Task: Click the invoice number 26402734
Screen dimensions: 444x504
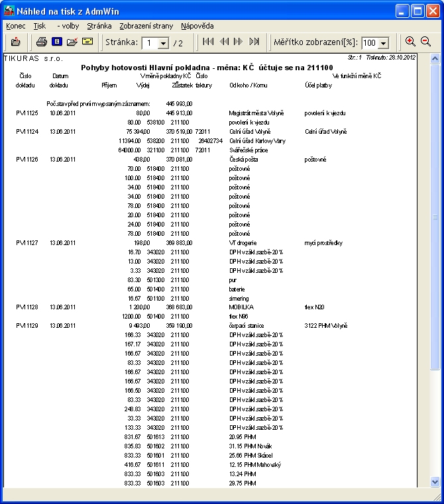Action: click(211, 141)
